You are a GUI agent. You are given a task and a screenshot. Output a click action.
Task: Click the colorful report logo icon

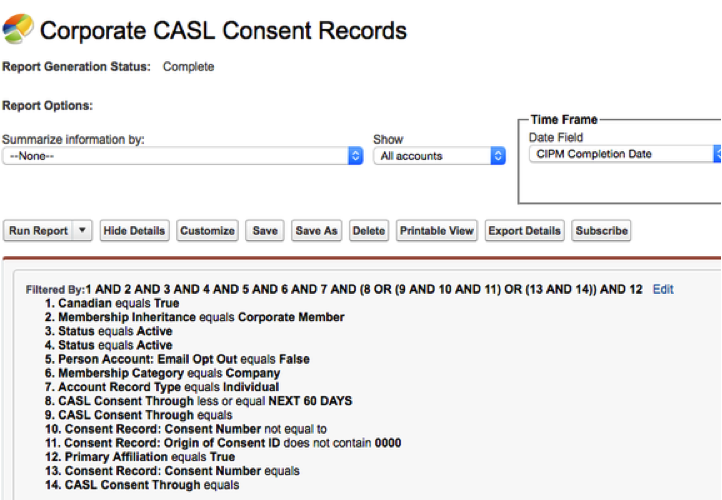18,29
